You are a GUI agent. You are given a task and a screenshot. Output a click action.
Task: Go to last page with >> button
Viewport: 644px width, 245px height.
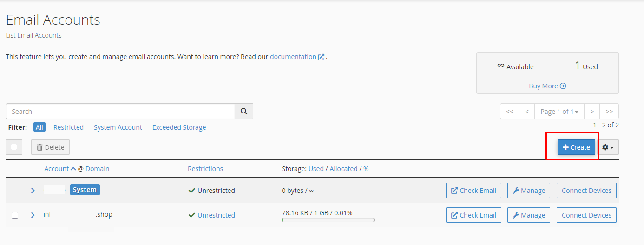point(609,112)
